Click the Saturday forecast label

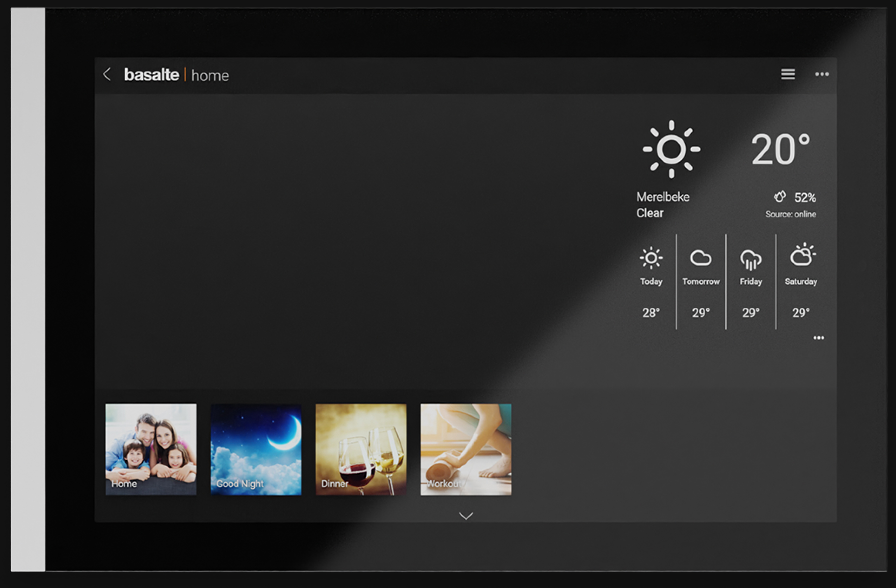[x=801, y=281]
